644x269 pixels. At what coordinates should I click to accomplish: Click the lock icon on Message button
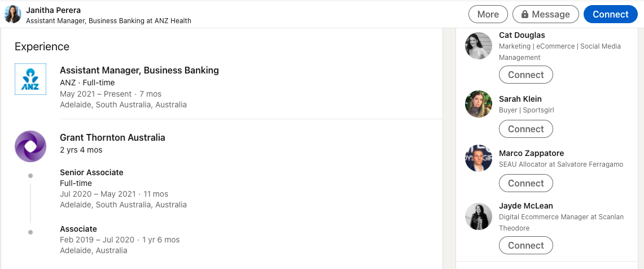[x=524, y=14]
